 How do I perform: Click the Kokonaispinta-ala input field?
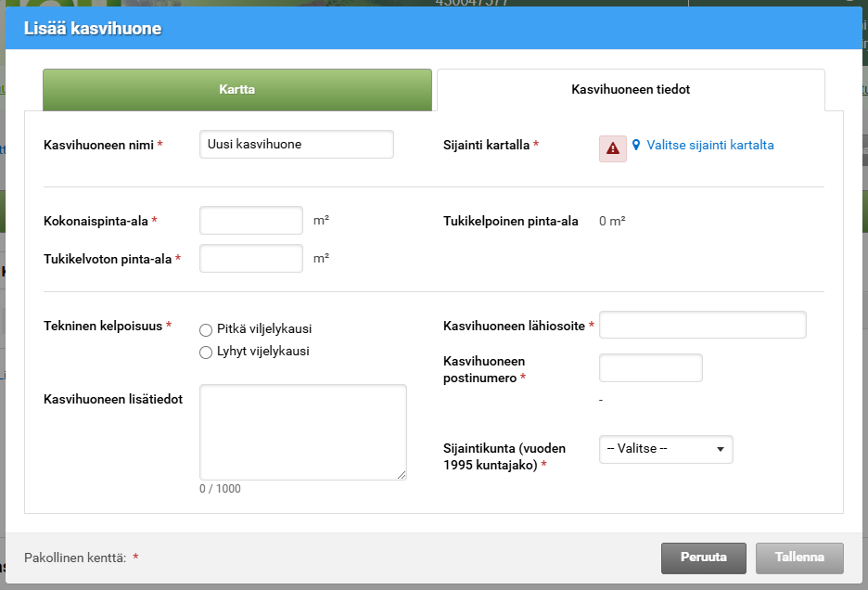(250, 220)
